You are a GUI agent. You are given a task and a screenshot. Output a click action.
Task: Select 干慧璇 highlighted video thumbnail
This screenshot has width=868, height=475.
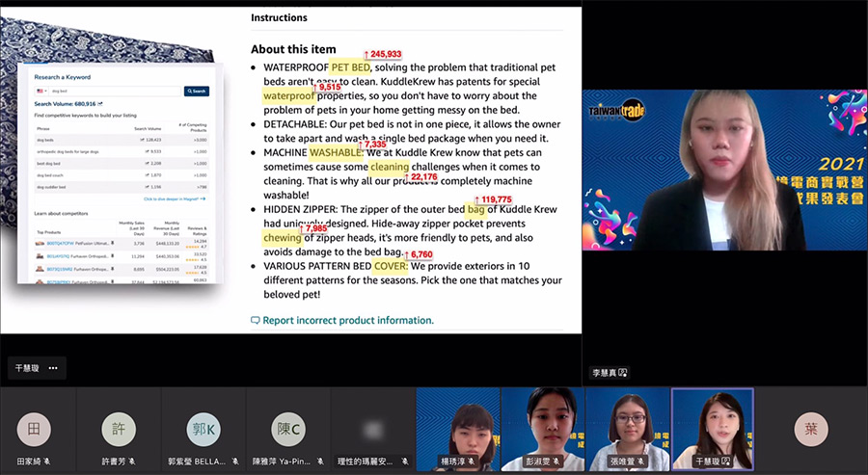pyautogui.click(x=713, y=429)
